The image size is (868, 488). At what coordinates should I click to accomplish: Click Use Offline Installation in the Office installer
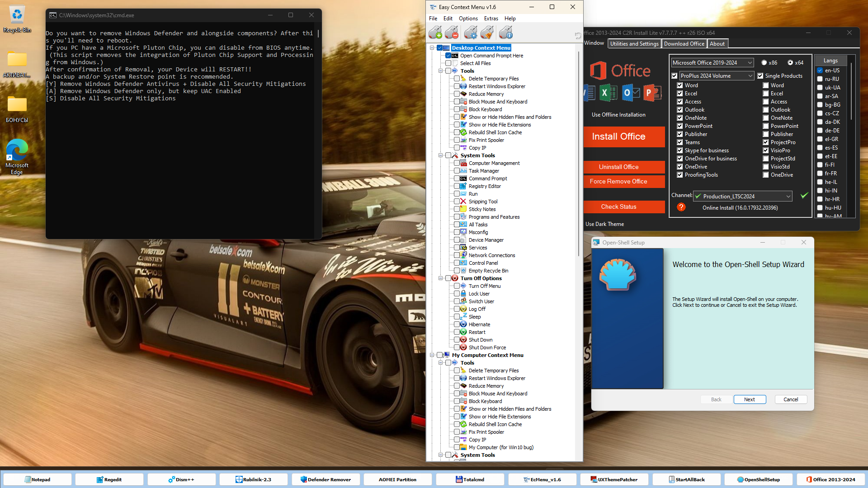[x=618, y=115]
